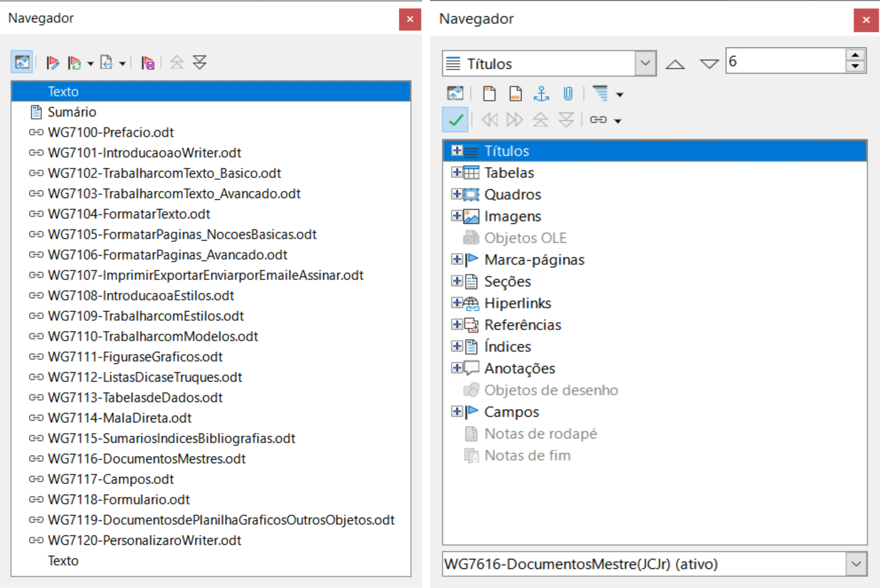Expand the Quadros tree node
Viewport: 880px width, 588px height.
coord(457,194)
